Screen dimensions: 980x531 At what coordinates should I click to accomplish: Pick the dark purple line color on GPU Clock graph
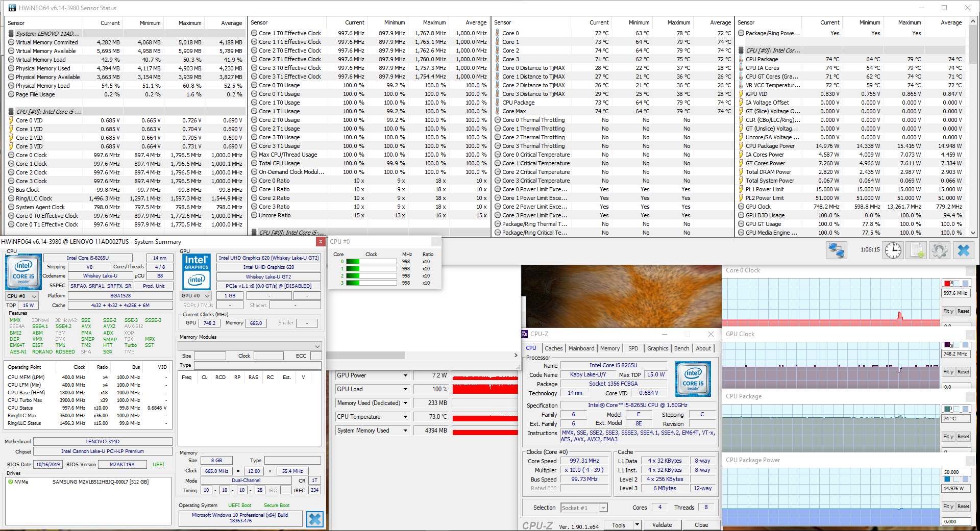click(947, 345)
